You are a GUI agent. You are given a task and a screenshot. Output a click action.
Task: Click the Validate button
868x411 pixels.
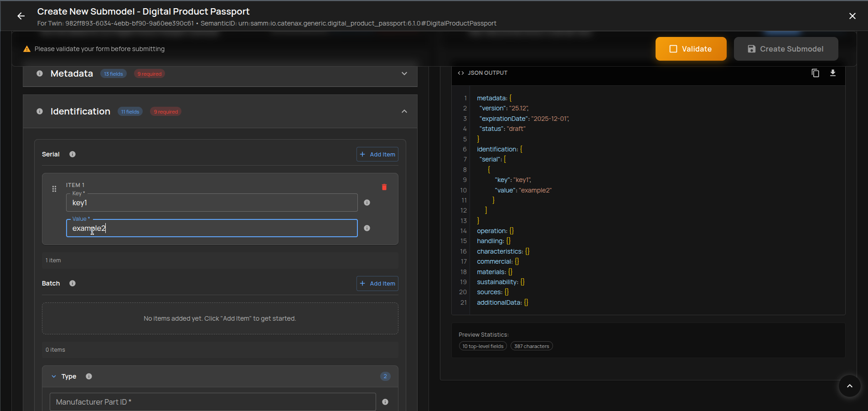click(x=691, y=49)
